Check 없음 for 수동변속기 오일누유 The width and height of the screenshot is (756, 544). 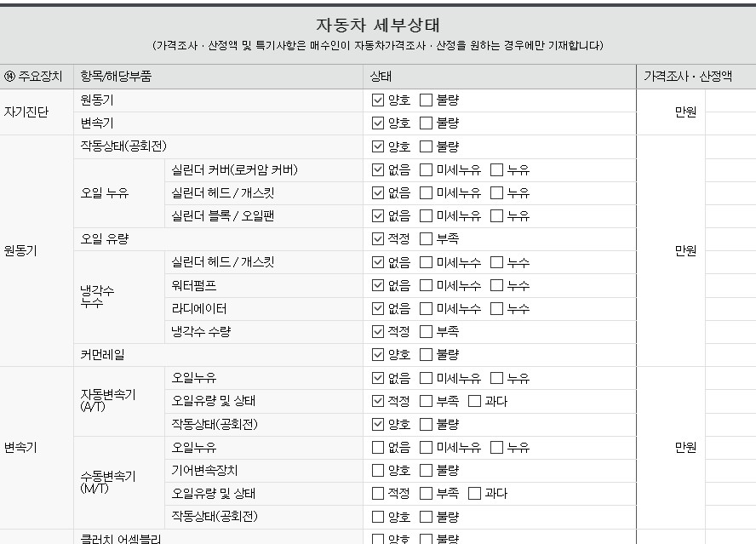tap(379, 447)
